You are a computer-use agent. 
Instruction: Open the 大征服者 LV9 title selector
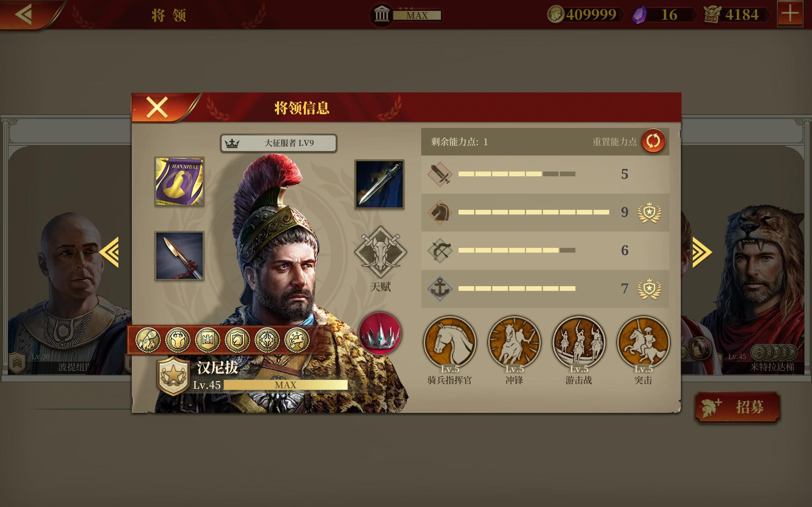click(279, 143)
